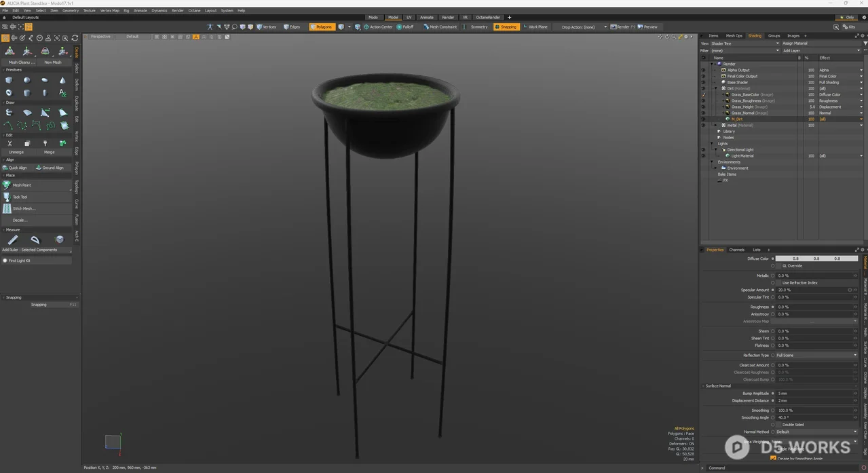Click the Command input field
Image resolution: width=868 pixels, height=473 pixels.
[783, 468]
